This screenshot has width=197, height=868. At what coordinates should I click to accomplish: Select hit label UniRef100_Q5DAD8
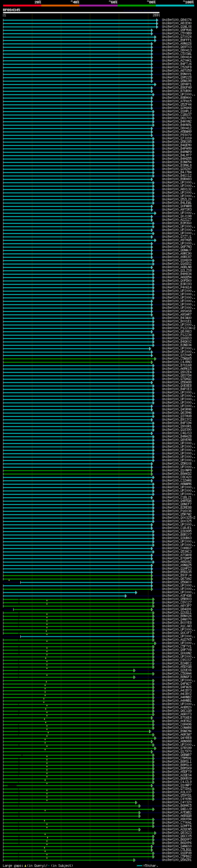[176, 382]
